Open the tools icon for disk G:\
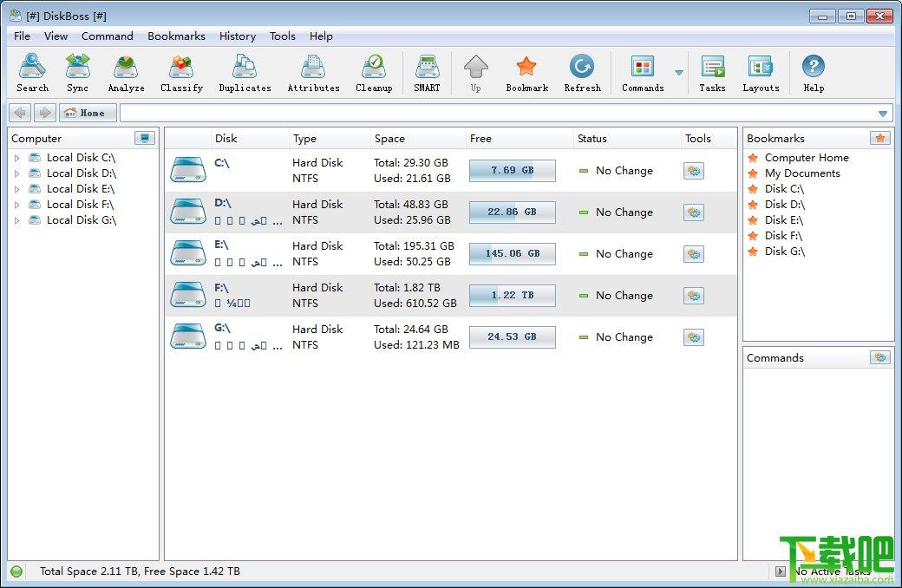Screen dimensions: 902x588 tap(694, 337)
